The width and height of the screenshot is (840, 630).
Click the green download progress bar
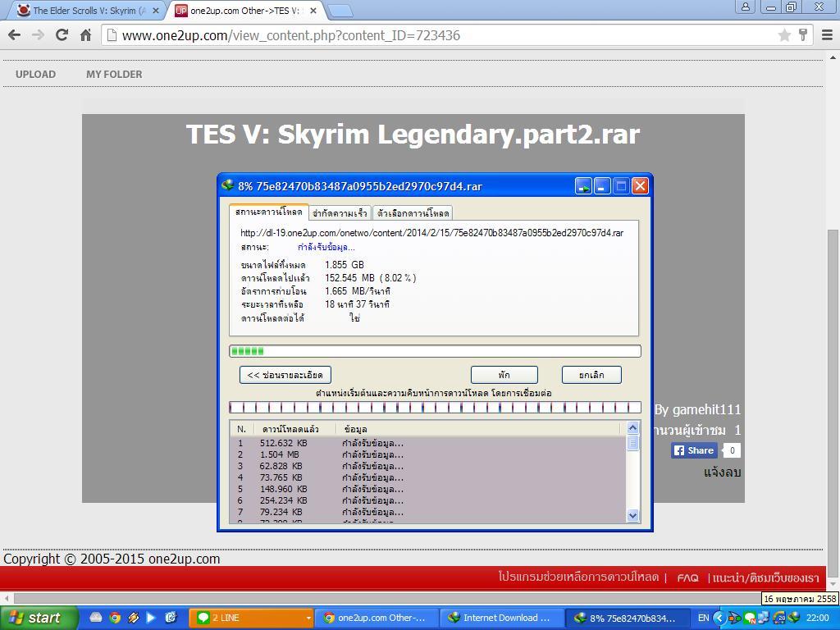pyautogui.click(x=435, y=351)
